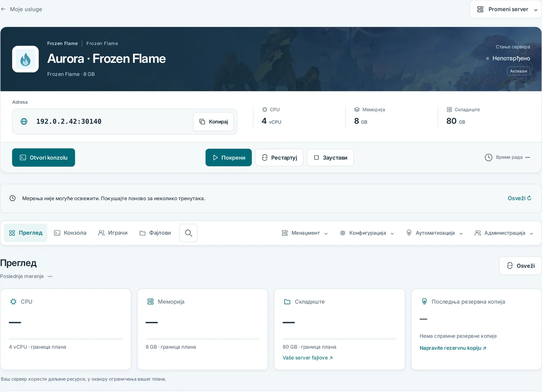Click the folder icon in Складиште card
Viewport: 542px width, 392px height.
tap(287, 301)
